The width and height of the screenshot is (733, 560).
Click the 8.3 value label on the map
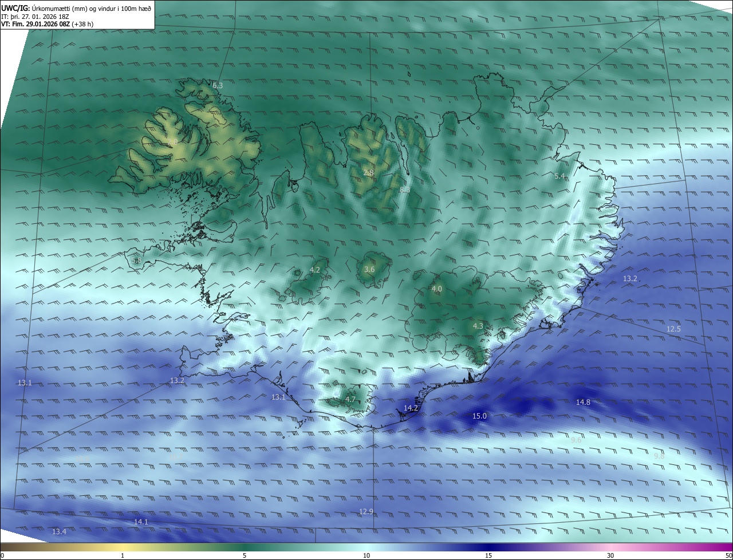coord(405,190)
